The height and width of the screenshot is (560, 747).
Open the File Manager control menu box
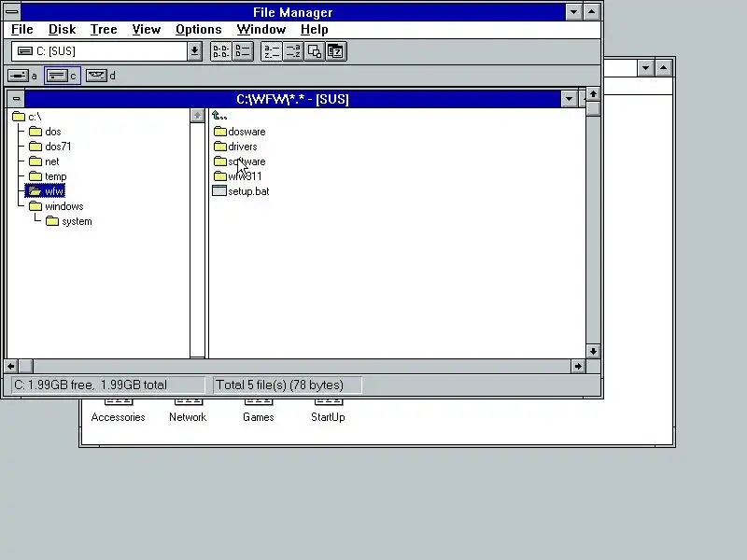click(x=12, y=11)
